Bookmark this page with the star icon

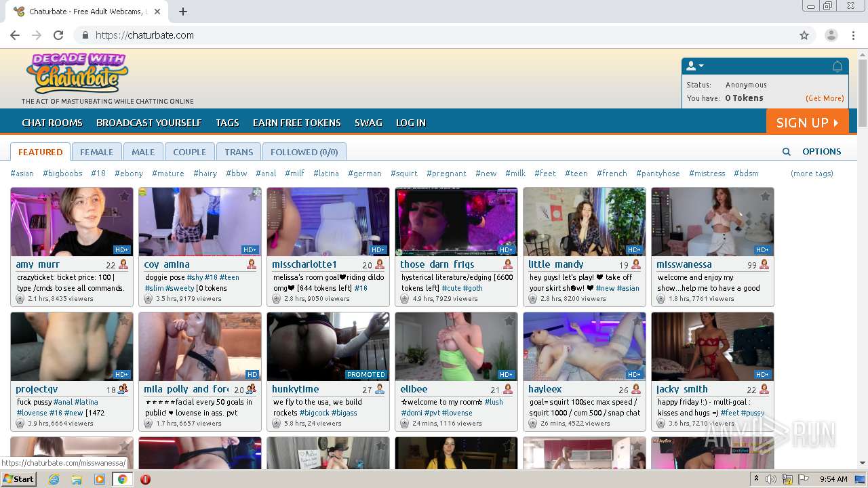(804, 35)
